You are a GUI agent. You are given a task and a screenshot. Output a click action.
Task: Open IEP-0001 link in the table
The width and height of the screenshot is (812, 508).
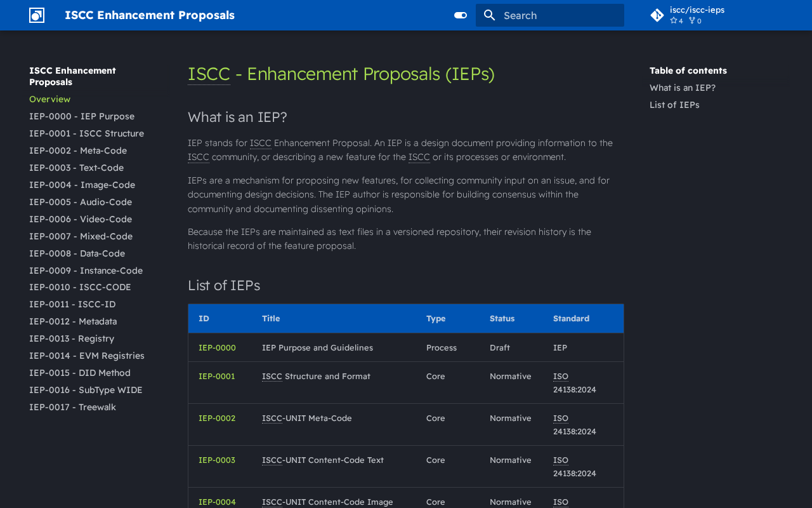pos(217,376)
